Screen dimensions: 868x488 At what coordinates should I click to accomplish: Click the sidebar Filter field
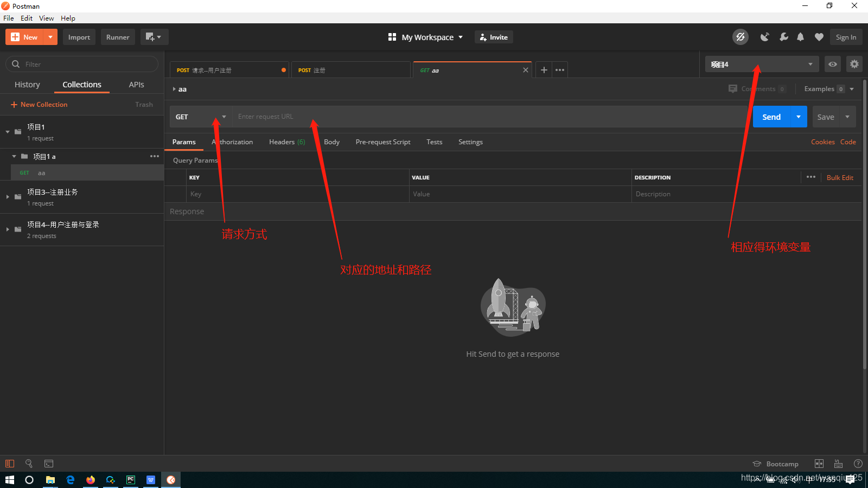pos(82,64)
